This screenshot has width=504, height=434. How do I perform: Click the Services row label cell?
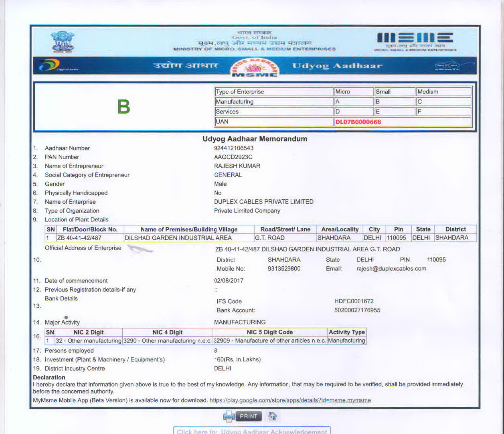(274, 112)
